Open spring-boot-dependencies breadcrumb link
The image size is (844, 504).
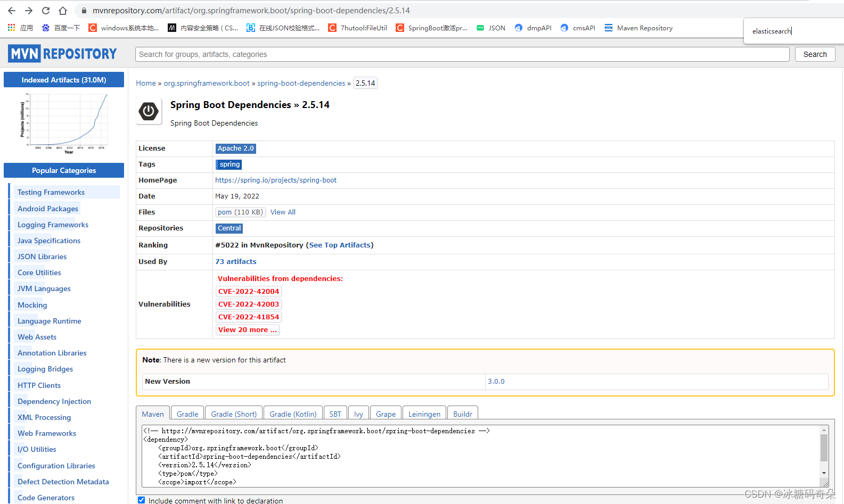tap(301, 83)
